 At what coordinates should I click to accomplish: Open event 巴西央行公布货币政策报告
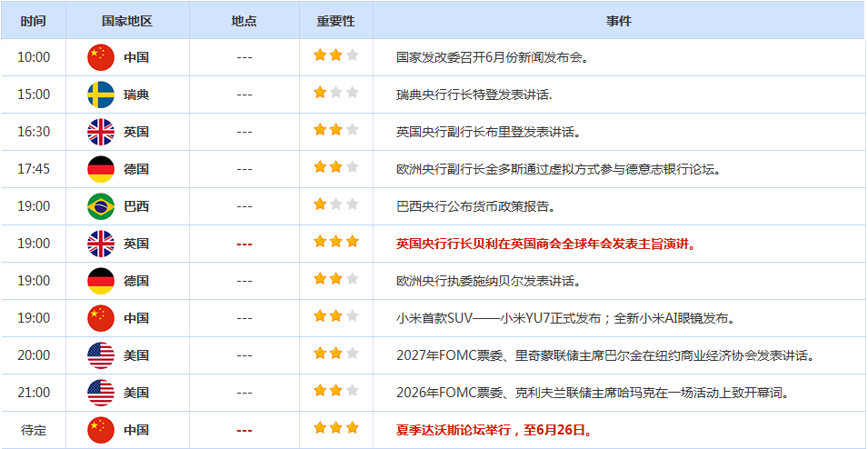pyautogui.click(x=476, y=206)
